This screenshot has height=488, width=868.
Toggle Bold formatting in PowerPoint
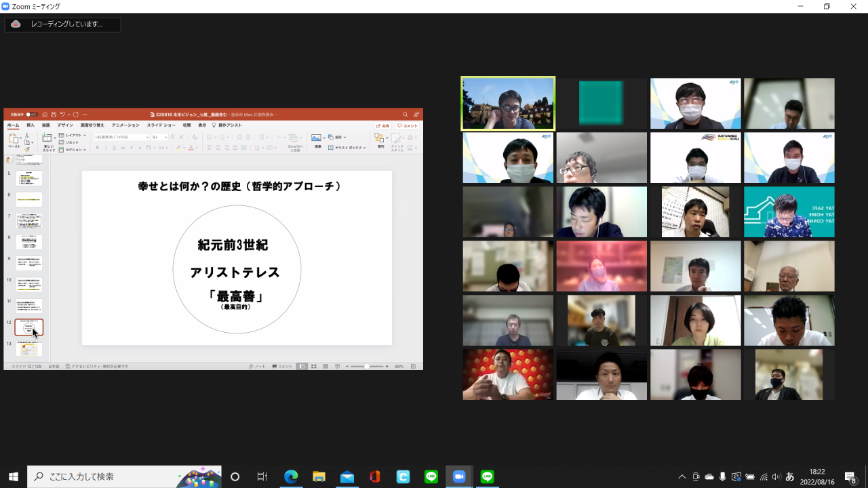pyautogui.click(x=98, y=148)
